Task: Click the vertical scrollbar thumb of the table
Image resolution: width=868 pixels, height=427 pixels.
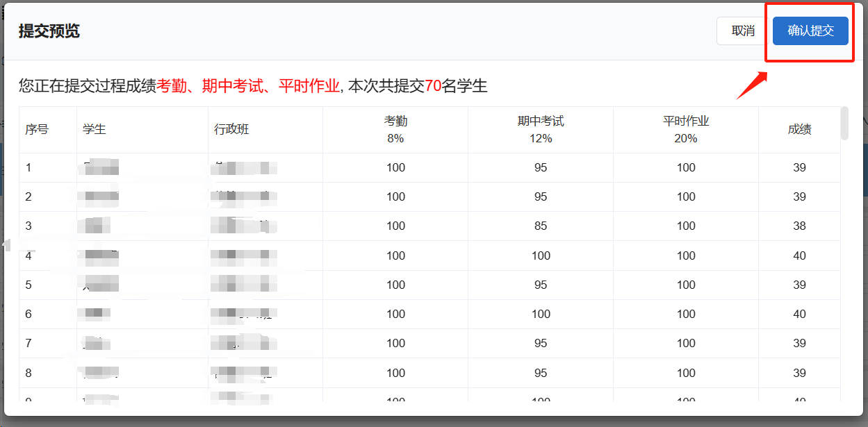Action: [x=844, y=124]
